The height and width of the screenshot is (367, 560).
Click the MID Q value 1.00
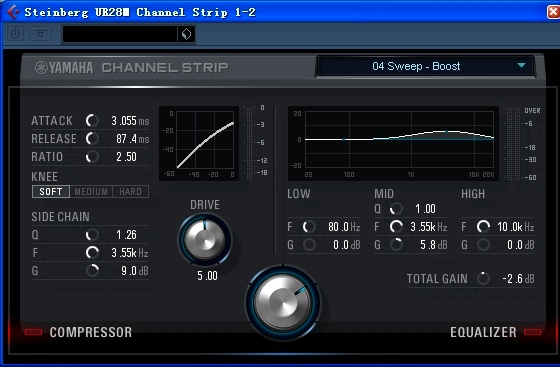pyautogui.click(x=425, y=208)
